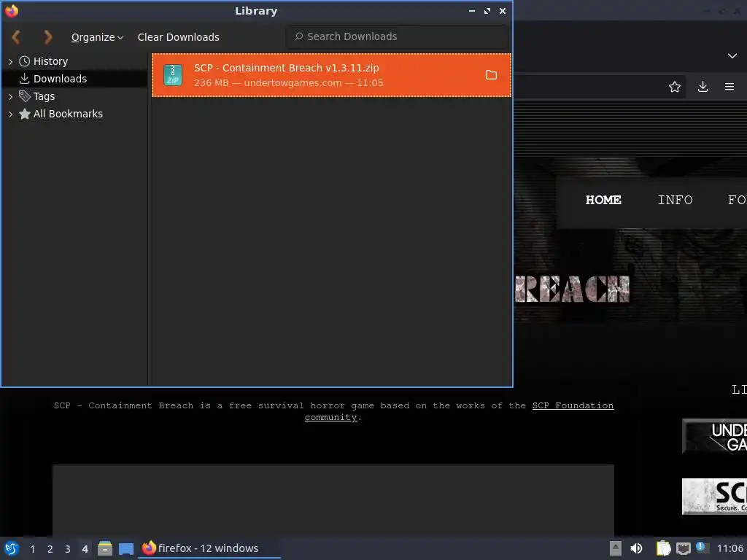Open Firefox downloads panel icon
Viewport: 747px width, 560px height.
tap(703, 87)
